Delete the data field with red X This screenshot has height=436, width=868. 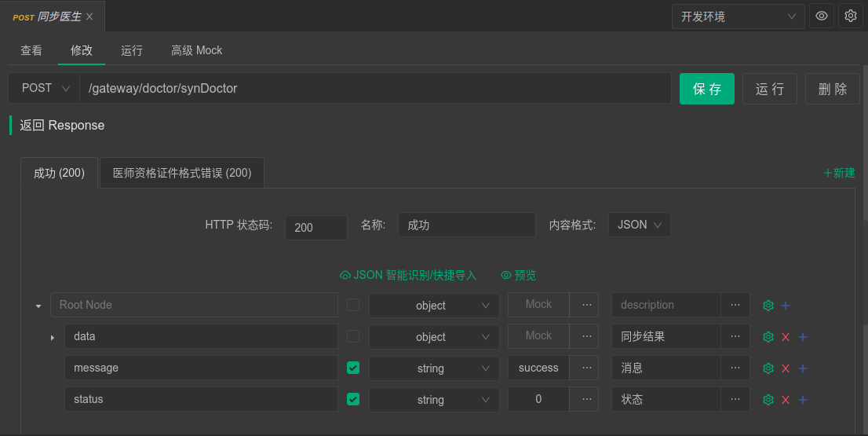(x=786, y=337)
